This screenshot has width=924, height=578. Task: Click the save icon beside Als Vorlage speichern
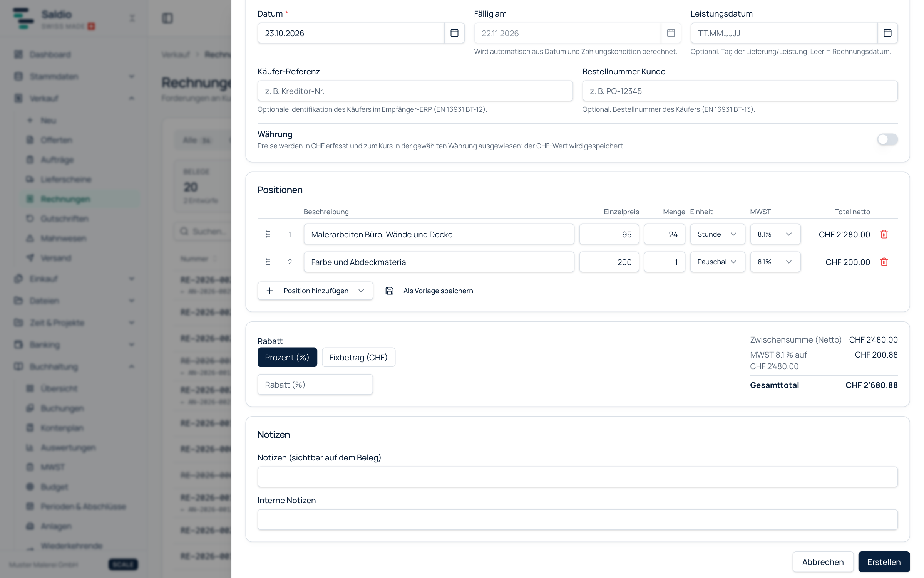tap(389, 291)
